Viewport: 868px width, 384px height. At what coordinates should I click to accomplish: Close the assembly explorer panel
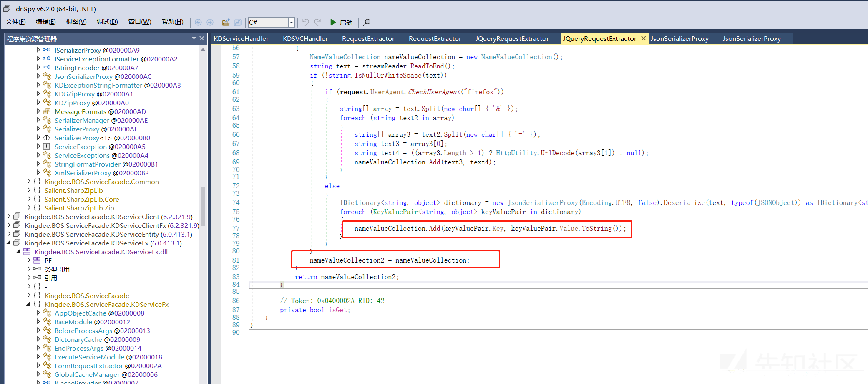click(202, 38)
